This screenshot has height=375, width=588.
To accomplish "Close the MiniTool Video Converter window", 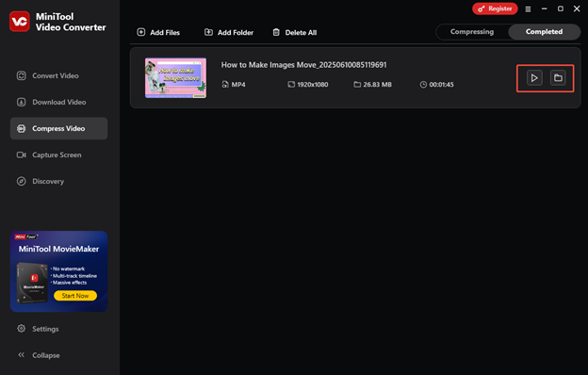I will pos(577,8).
